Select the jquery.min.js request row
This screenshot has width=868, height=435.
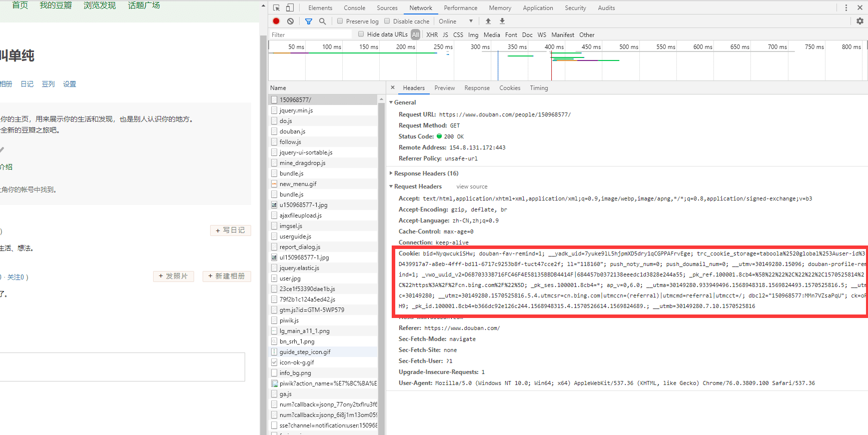coord(296,110)
